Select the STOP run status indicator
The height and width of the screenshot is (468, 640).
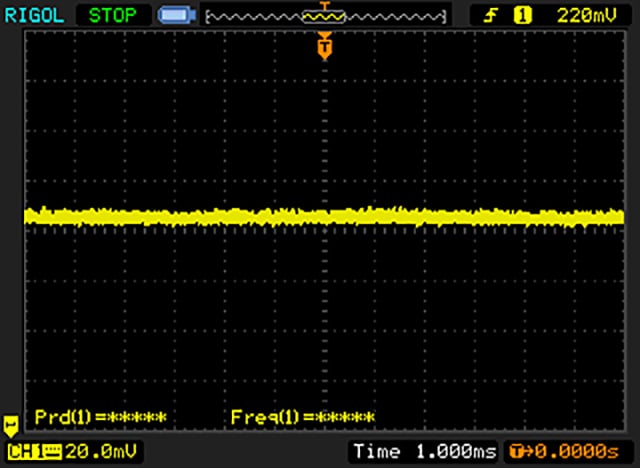(113, 16)
